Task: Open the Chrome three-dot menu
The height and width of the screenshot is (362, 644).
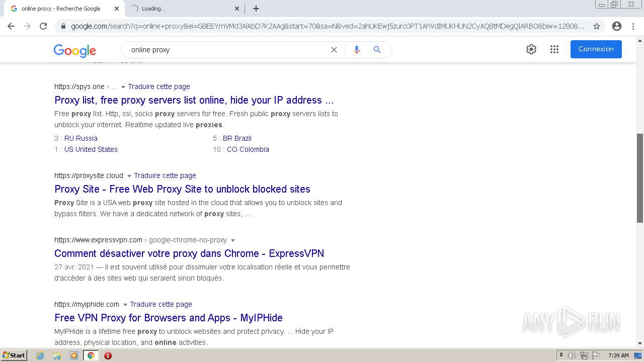Action: [633, 26]
